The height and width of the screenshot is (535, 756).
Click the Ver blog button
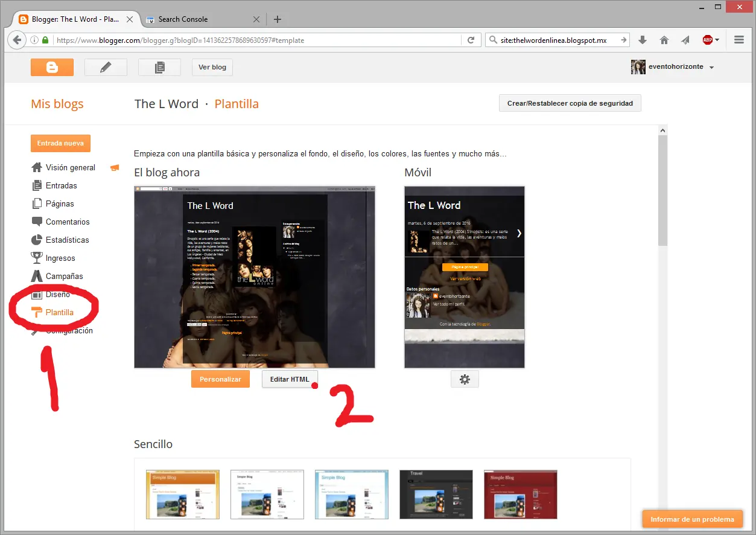point(212,67)
